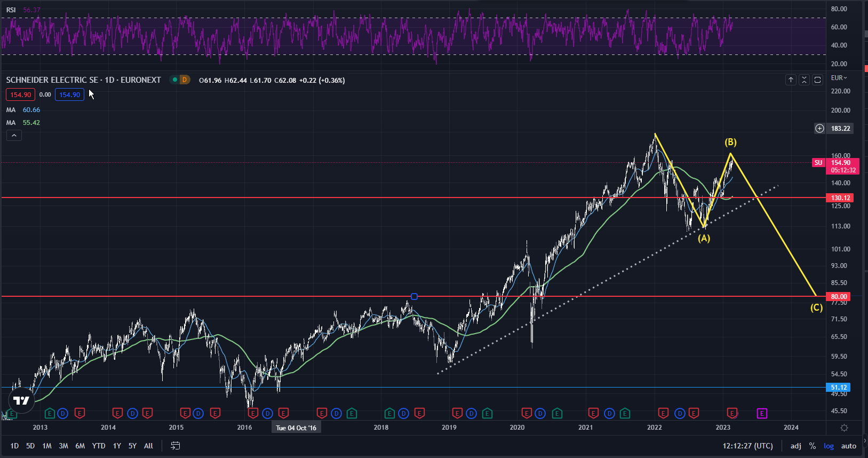Click the orange D data indicator icon
The height and width of the screenshot is (458, 868).
tap(185, 80)
